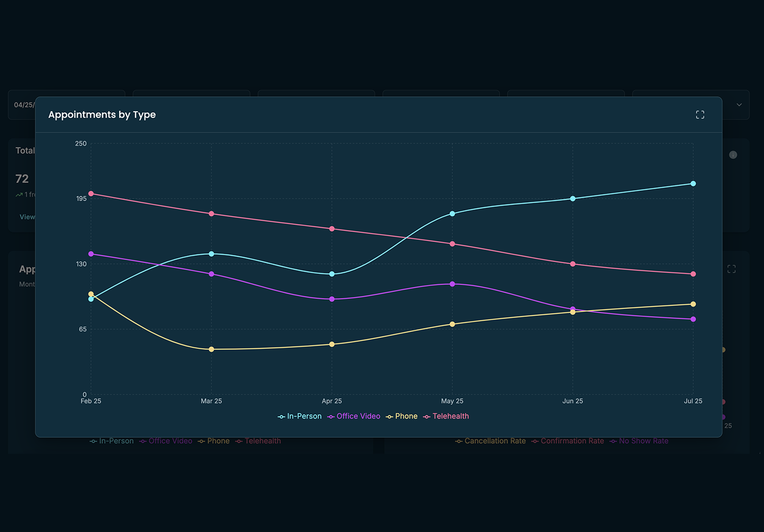This screenshot has height=532, width=764.
Task: Select the Telehealth data point at Feb 25
Action: pos(91,194)
